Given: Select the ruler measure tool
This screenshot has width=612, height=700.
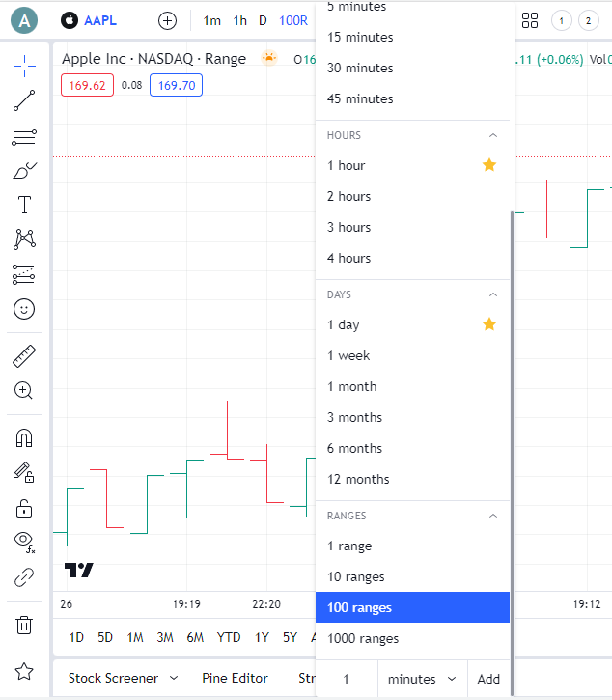Looking at the screenshot, I should tap(24, 356).
